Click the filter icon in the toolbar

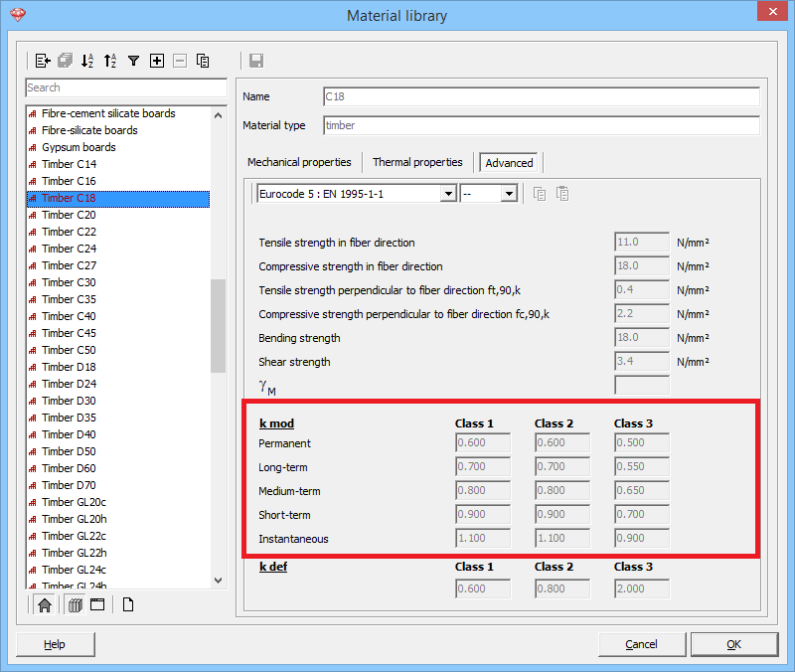[133, 61]
